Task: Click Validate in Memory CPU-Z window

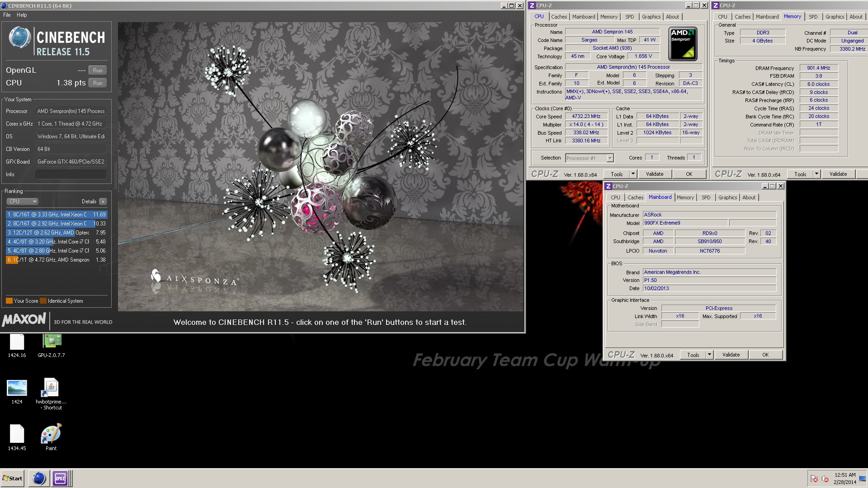Action: point(838,174)
